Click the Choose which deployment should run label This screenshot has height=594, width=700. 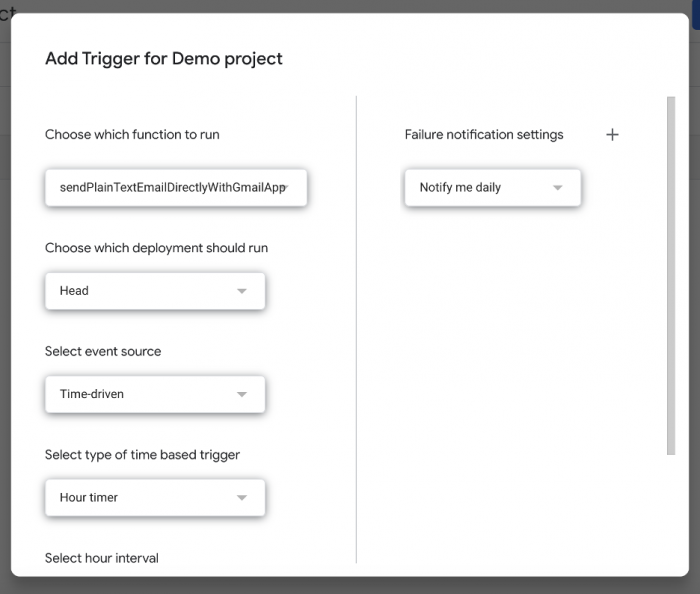pyautogui.click(x=156, y=248)
